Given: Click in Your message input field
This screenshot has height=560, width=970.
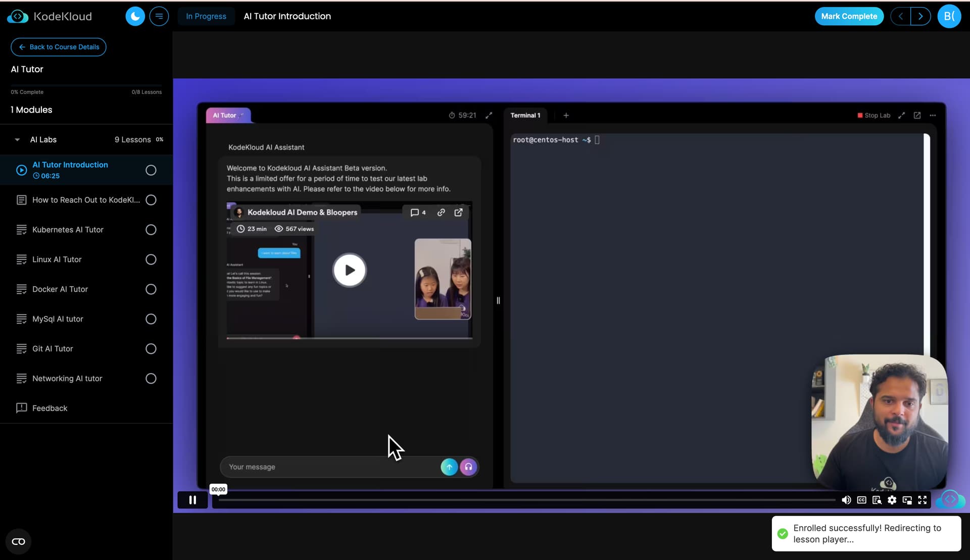Looking at the screenshot, I should tap(331, 467).
